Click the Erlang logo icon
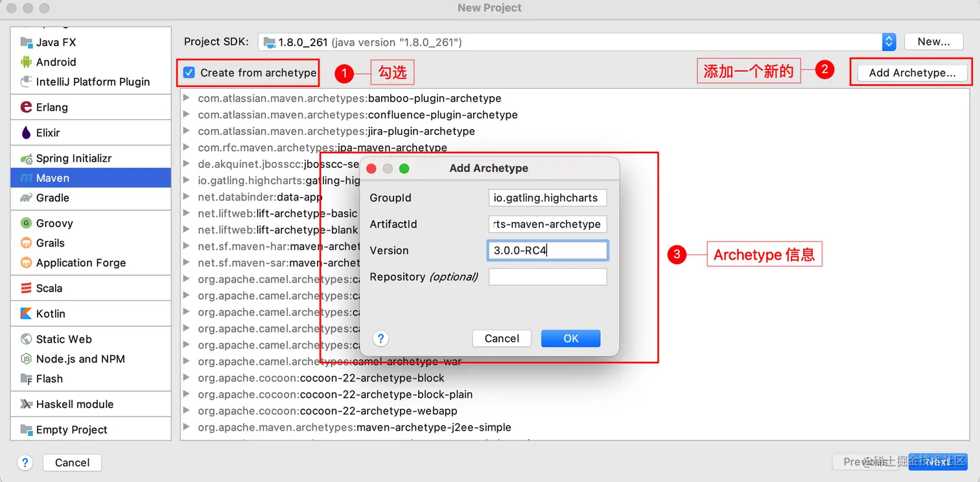The image size is (980, 482). 26,107
